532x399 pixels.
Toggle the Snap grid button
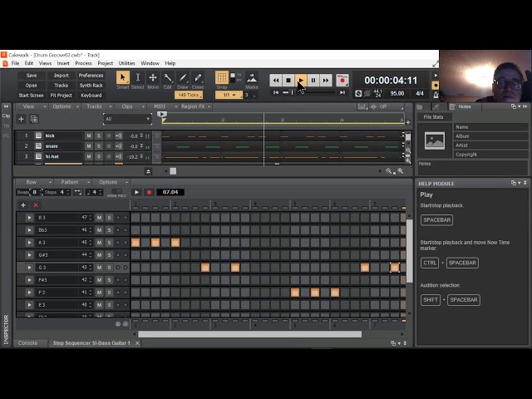tap(222, 77)
